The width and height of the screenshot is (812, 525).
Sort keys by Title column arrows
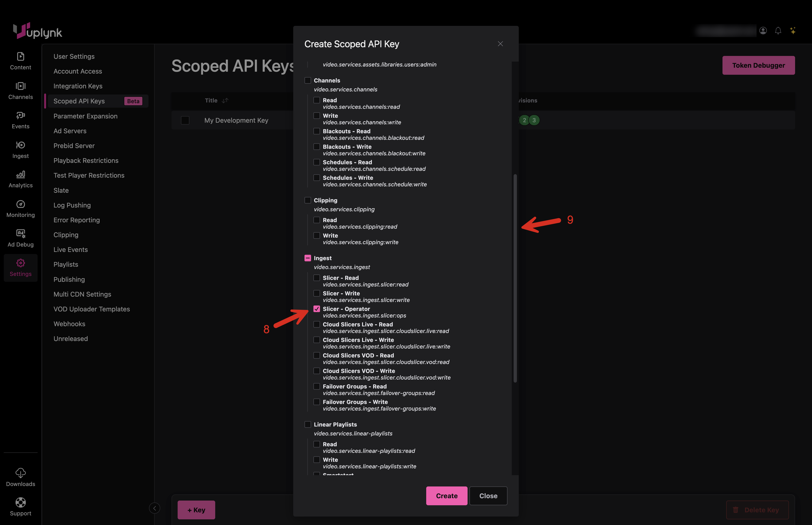coord(225,101)
